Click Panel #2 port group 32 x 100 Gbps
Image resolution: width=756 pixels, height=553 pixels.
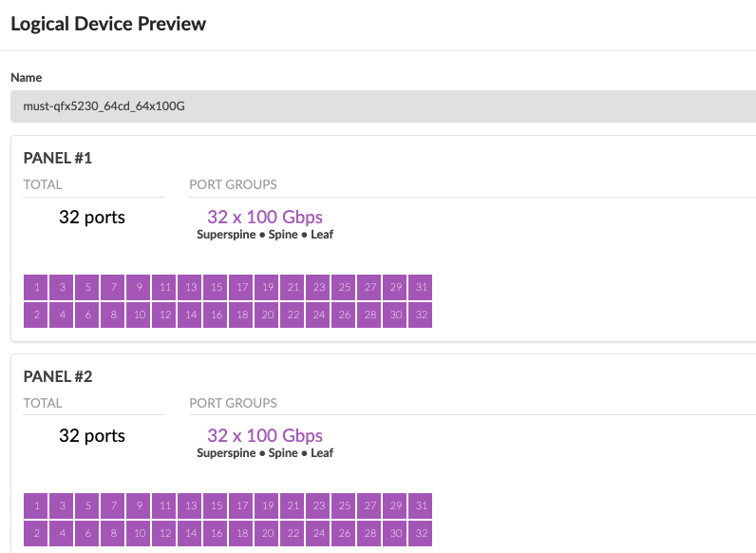(264, 436)
